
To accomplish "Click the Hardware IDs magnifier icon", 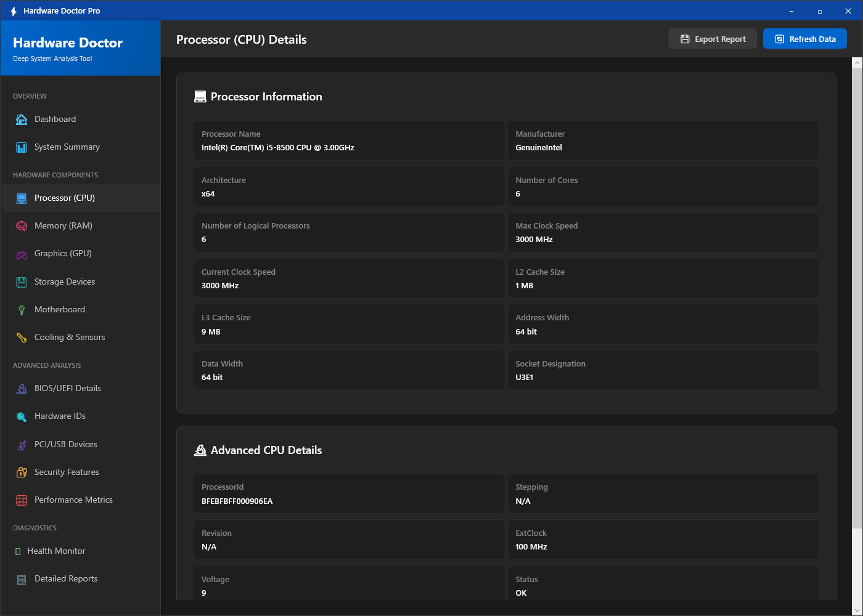I will point(22,416).
